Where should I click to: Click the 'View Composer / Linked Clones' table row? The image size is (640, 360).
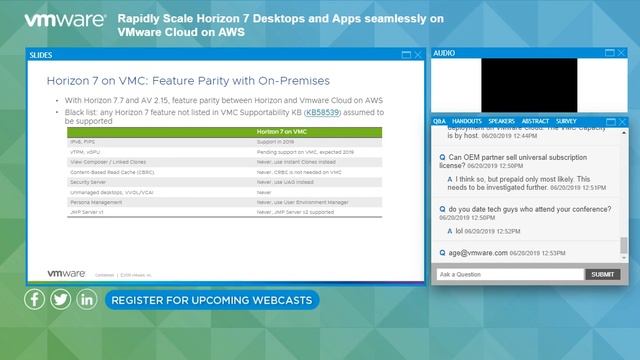click(x=224, y=162)
